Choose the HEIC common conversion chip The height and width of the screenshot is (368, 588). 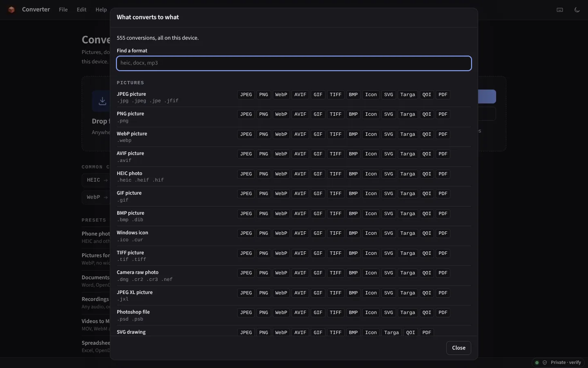tap(97, 180)
